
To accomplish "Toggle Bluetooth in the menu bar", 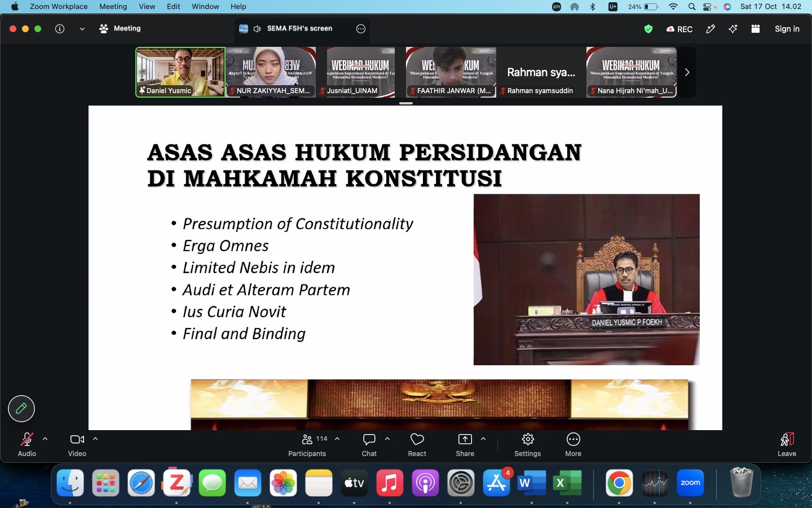I will click(x=593, y=7).
